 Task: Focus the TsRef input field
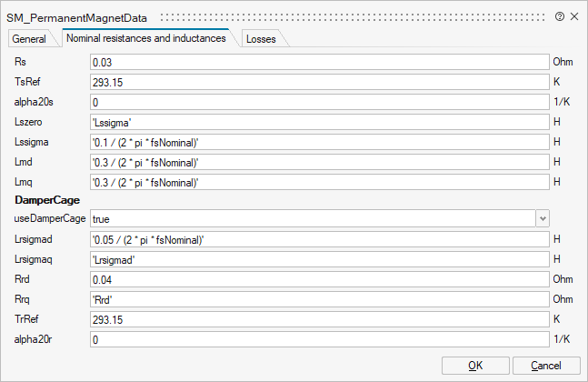click(x=320, y=82)
